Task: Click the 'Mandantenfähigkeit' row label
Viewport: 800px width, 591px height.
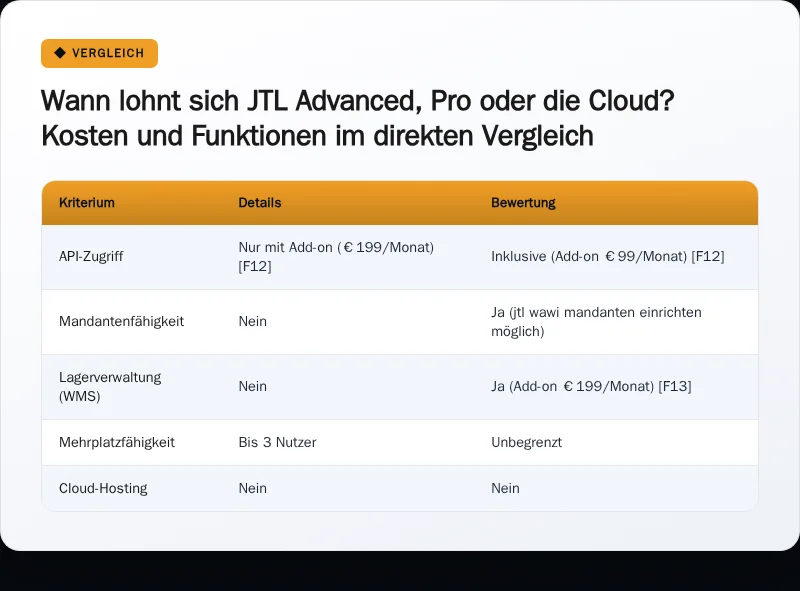Action: point(121,322)
